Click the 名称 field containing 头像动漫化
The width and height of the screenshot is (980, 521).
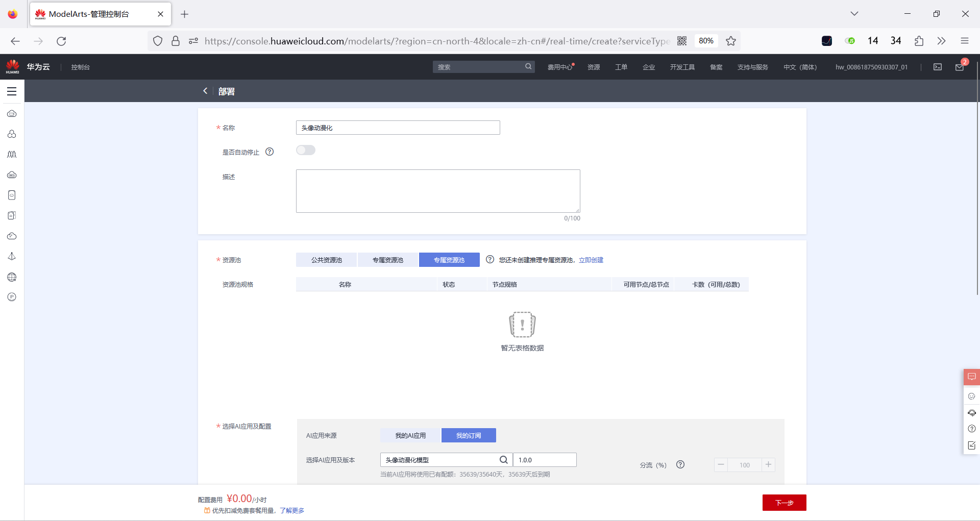click(x=398, y=128)
